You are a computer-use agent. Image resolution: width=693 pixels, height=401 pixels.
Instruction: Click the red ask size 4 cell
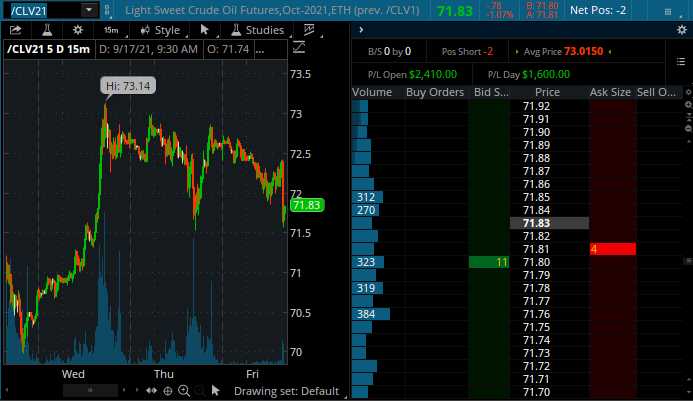tap(612, 249)
